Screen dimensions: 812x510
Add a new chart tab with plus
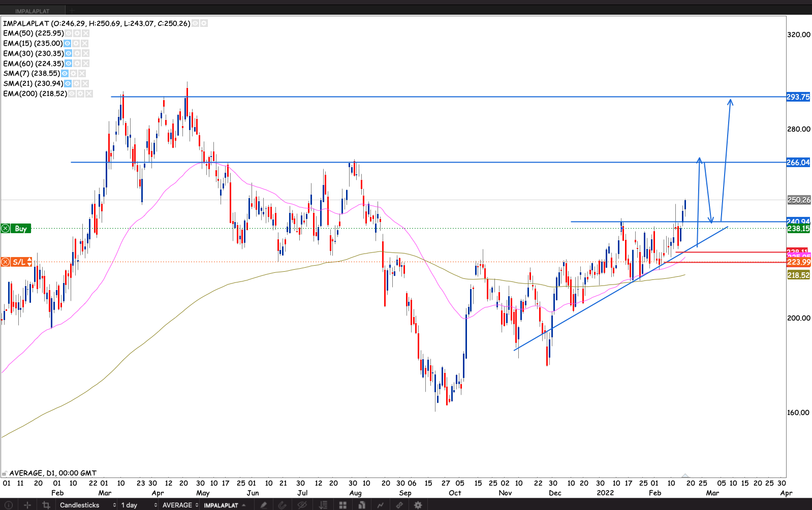click(x=72, y=11)
